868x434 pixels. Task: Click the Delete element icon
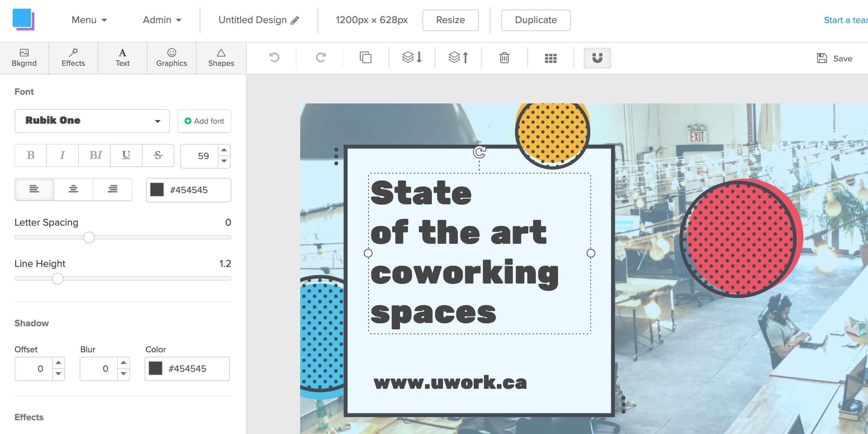(505, 58)
